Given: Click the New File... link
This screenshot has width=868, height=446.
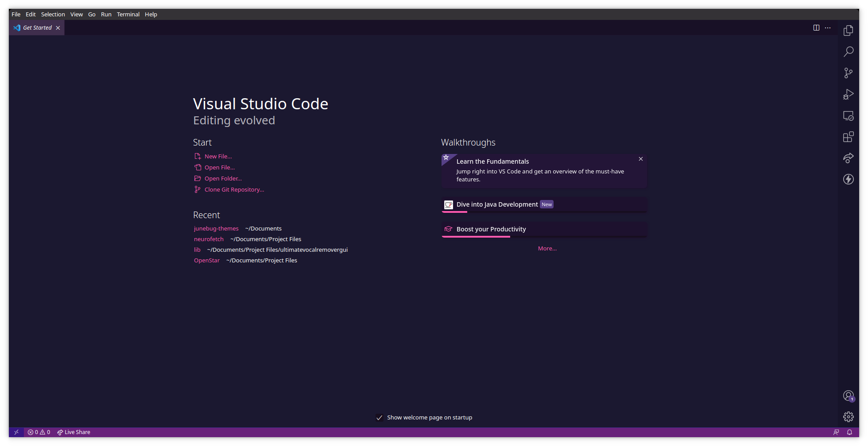Looking at the screenshot, I should point(218,156).
